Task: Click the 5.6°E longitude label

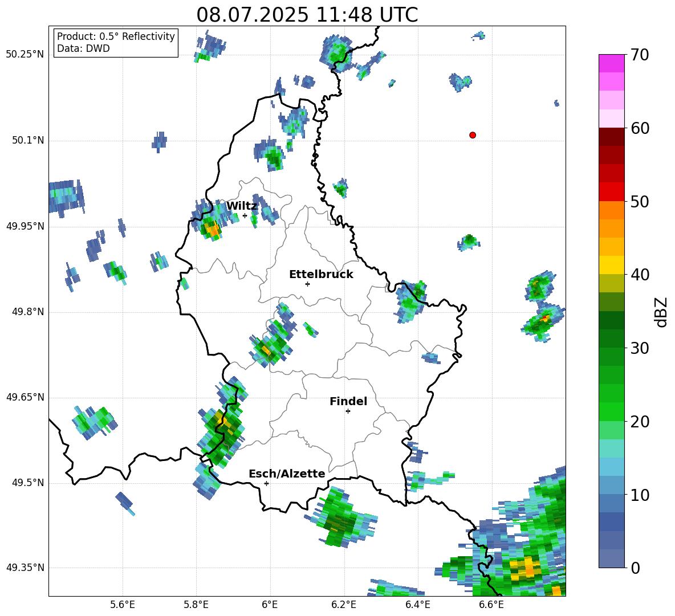Action: pos(123,605)
